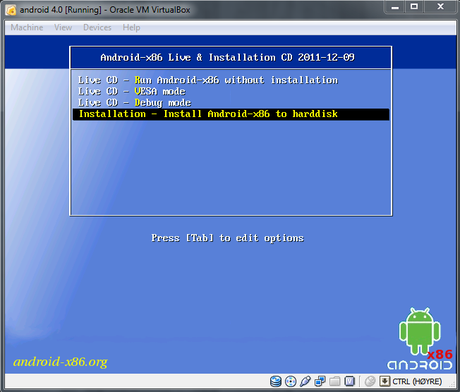This screenshot has height=392, width=460.
Task: Click the window resize grip corner
Action: tap(452, 383)
